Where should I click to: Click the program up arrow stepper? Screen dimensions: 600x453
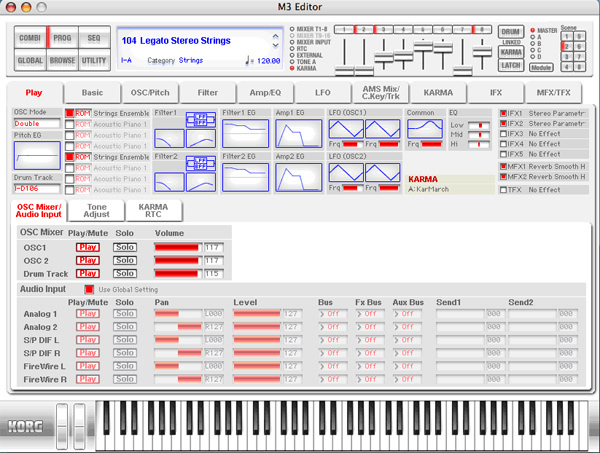pos(276,37)
